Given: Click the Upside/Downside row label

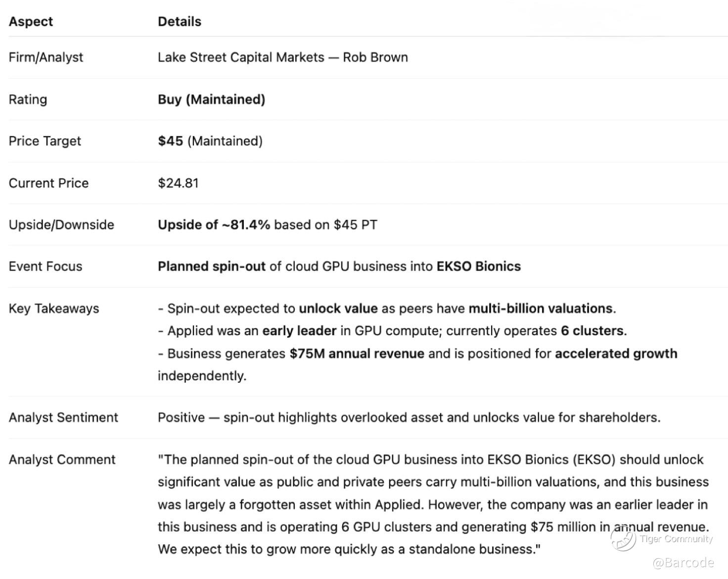Looking at the screenshot, I should pyautogui.click(x=61, y=224).
